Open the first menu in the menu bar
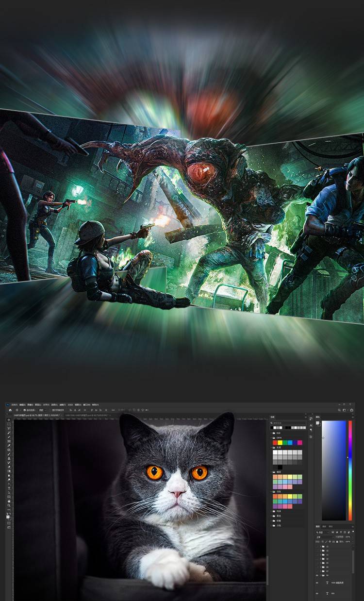The image size is (364, 601). (x=14, y=404)
